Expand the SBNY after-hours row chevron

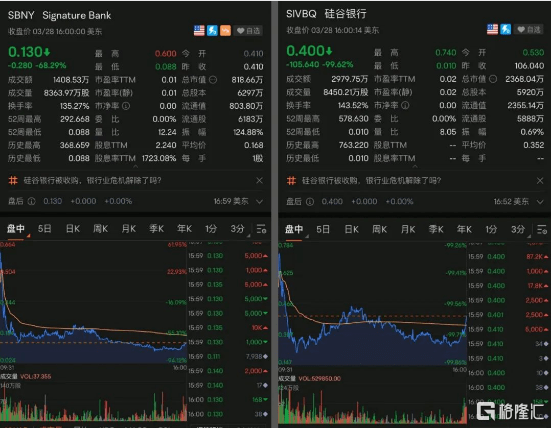259,202
